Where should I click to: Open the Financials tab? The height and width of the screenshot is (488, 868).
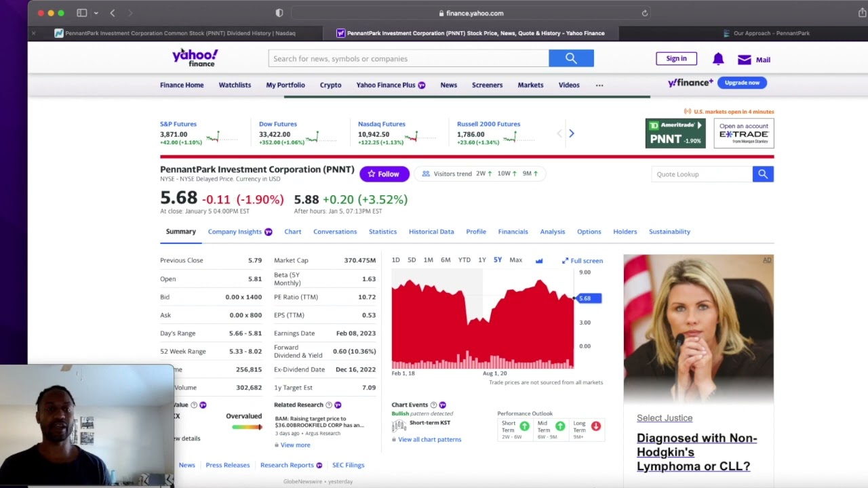tap(513, 232)
